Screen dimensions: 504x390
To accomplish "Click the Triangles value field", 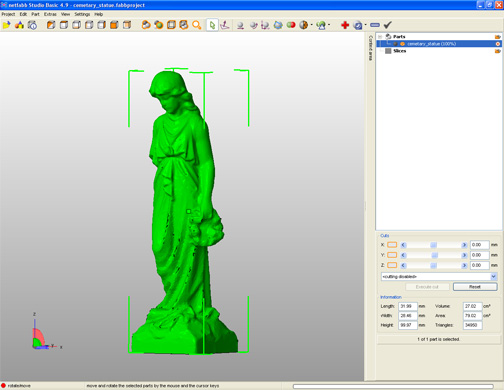I will pyautogui.click(x=472, y=325).
